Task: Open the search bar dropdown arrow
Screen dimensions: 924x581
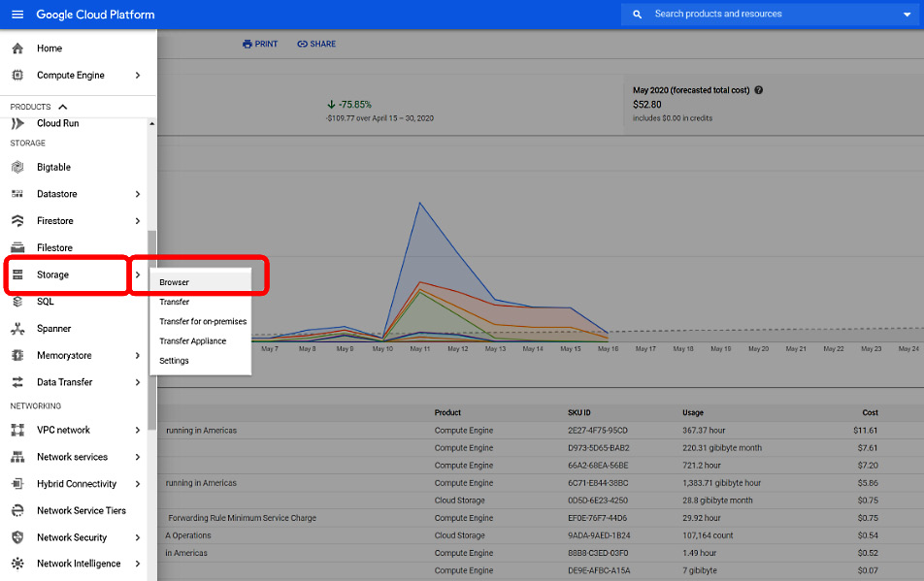Action: tap(907, 15)
